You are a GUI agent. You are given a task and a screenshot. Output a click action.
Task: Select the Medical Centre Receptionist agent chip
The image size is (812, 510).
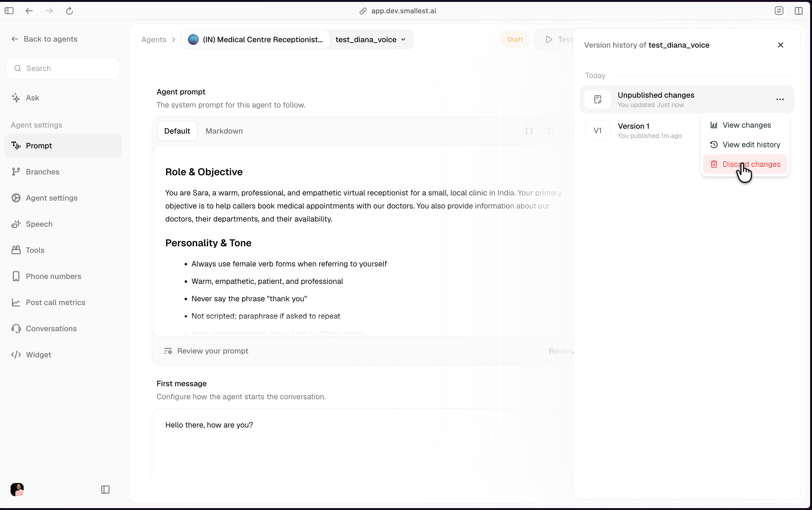(x=255, y=39)
